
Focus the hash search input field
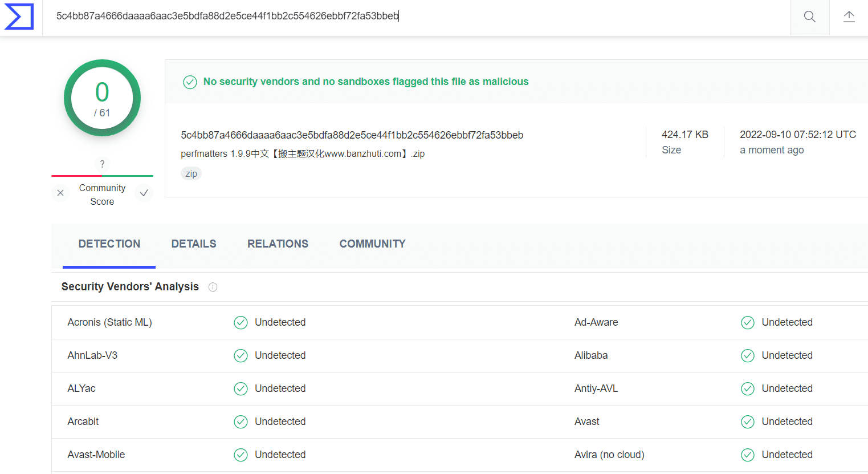(416, 17)
